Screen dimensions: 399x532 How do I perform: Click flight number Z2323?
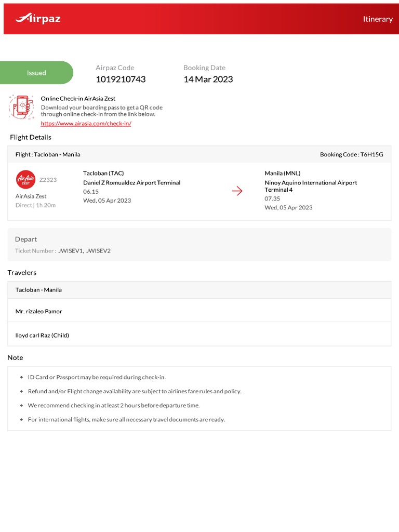click(48, 180)
